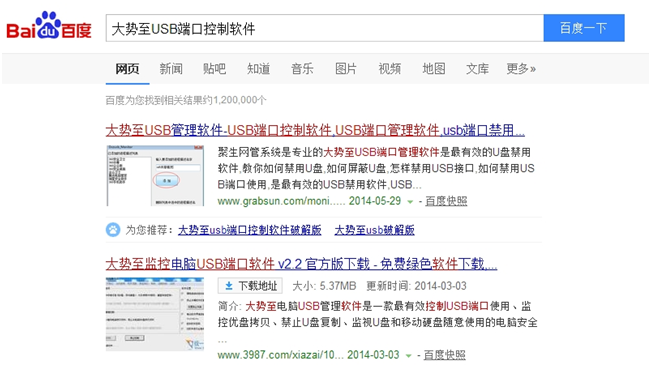
Task: Click the text 更新时间: 2014-03-03
Action: [x=416, y=286]
